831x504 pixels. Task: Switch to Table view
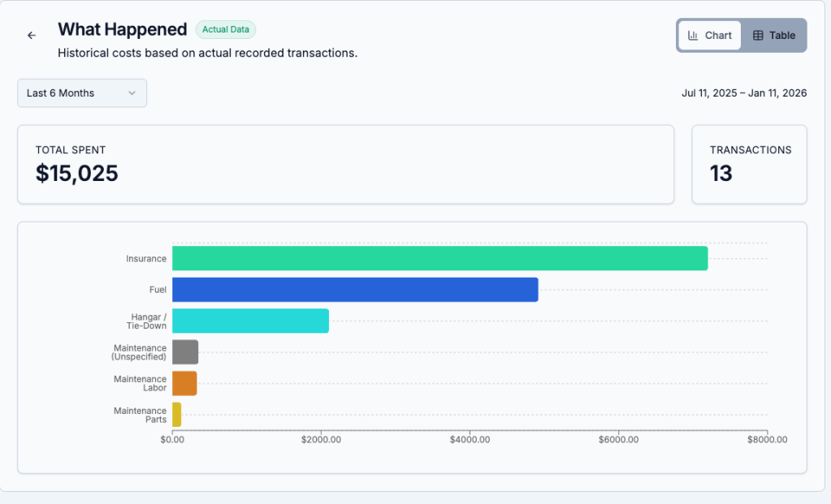pos(773,36)
